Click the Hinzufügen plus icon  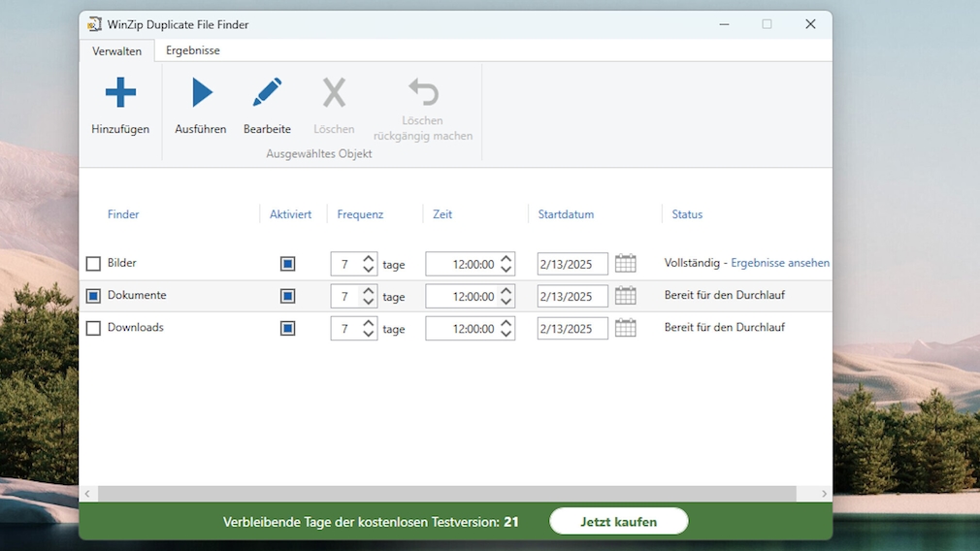[x=120, y=93]
